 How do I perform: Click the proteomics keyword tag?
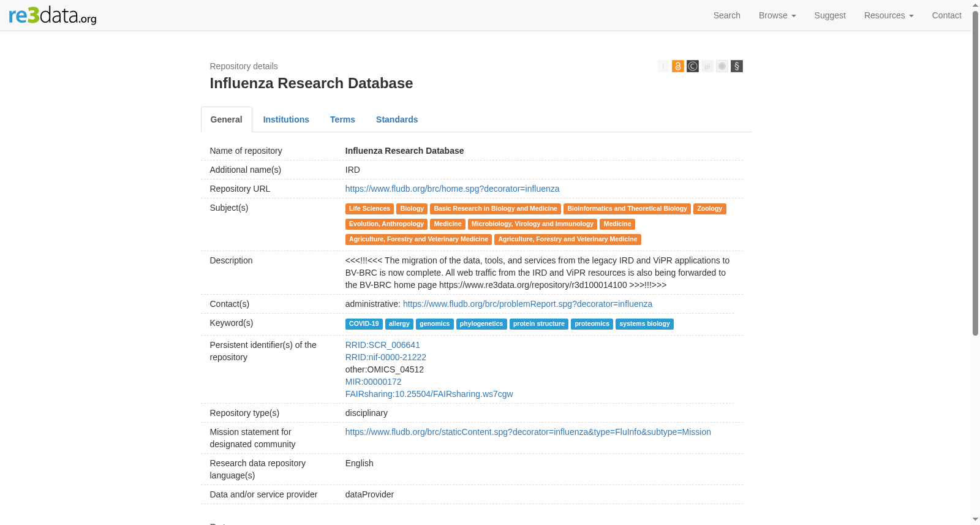pyautogui.click(x=592, y=324)
